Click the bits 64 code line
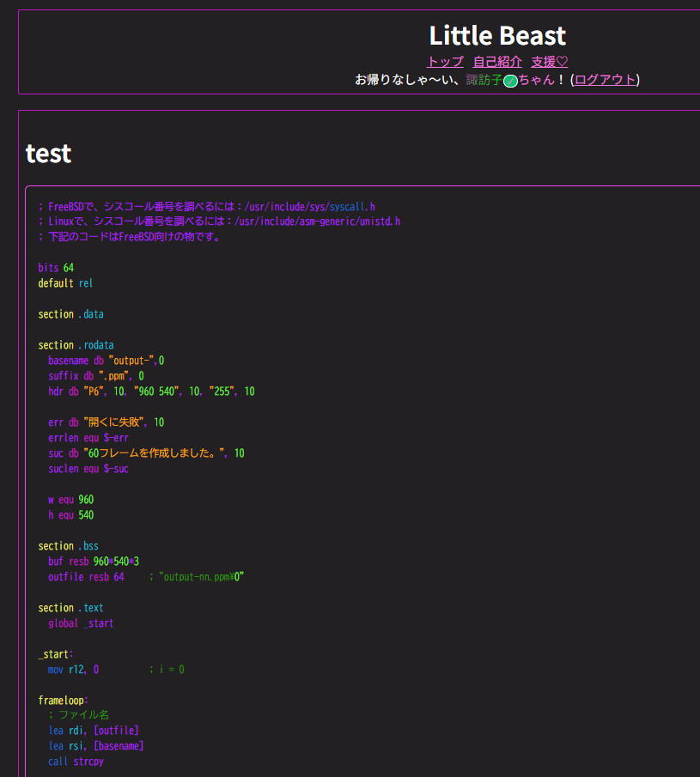Viewport: 700px width, 777px height. tap(56, 268)
